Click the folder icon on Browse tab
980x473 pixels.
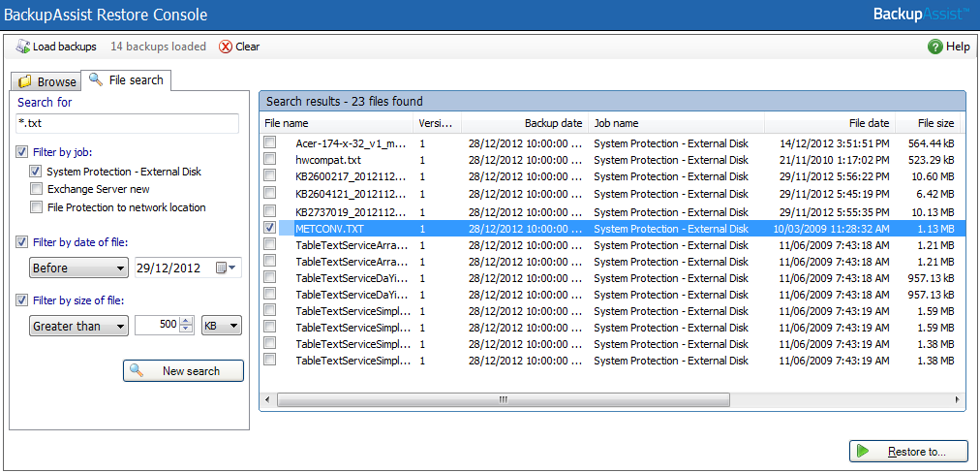coord(25,81)
